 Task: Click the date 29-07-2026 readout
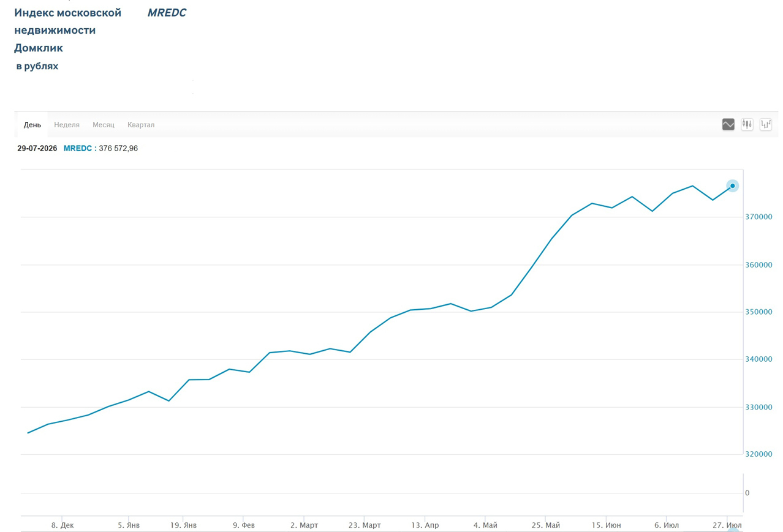(37, 148)
